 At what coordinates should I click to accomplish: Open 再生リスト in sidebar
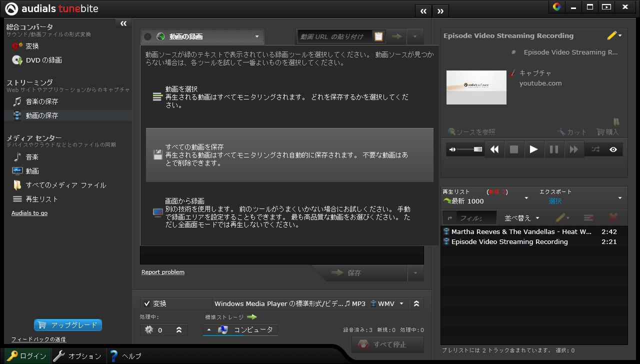click(35, 199)
